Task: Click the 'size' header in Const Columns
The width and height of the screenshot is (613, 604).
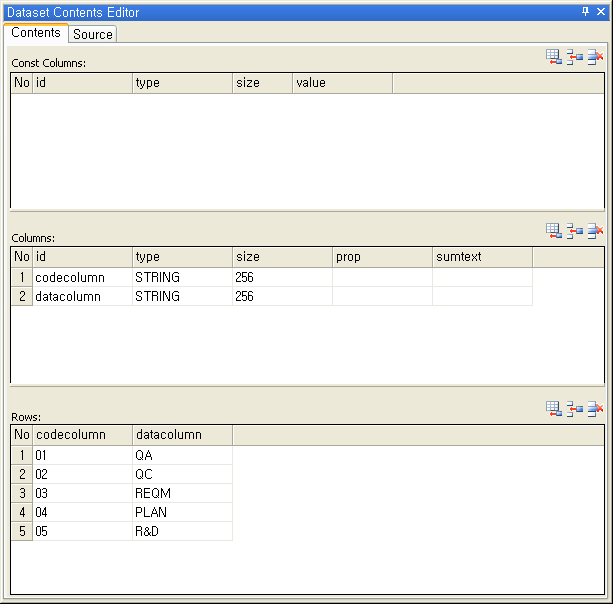Action: click(x=262, y=83)
